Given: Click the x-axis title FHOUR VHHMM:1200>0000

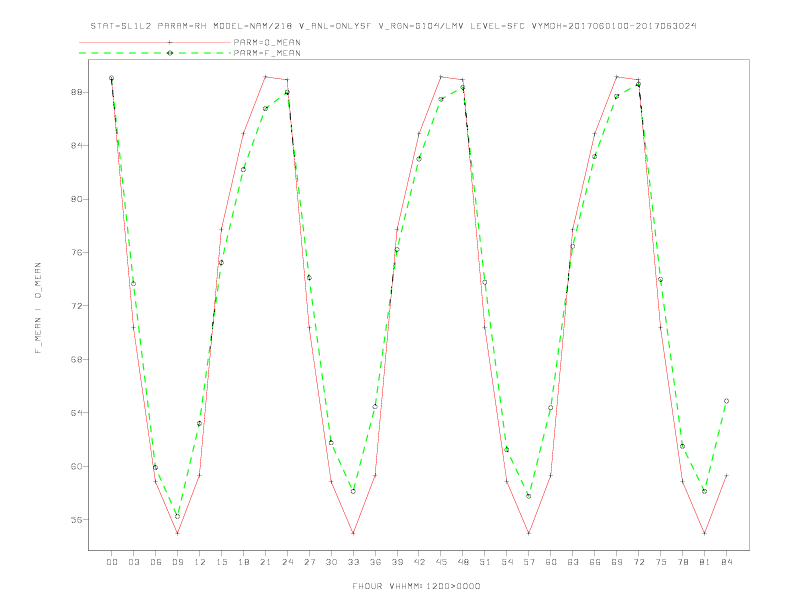Looking at the screenshot, I should click(416, 586).
